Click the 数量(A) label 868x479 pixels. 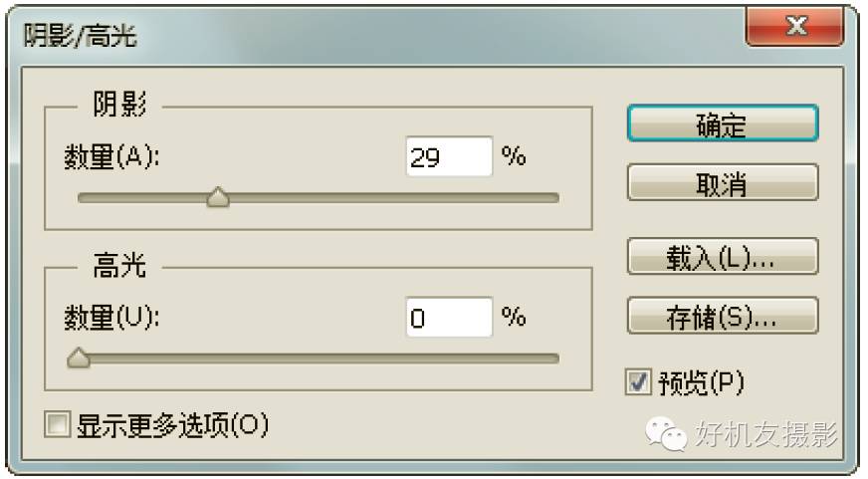[x=111, y=156]
